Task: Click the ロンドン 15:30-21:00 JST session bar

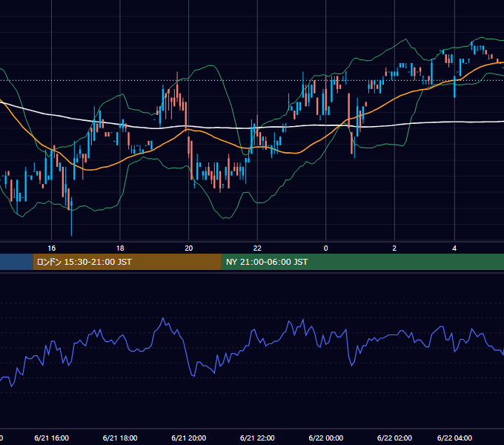Action: pyautogui.click(x=127, y=262)
